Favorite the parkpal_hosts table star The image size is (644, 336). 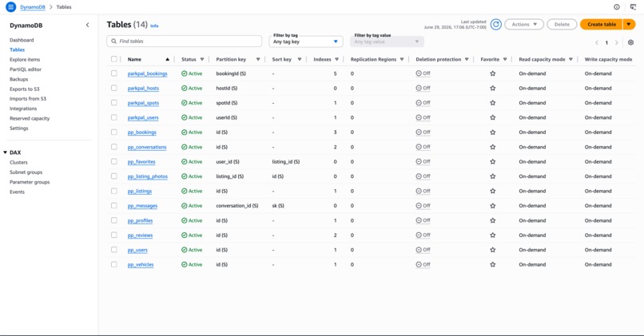pyautogui.click(x=492, y=89)
